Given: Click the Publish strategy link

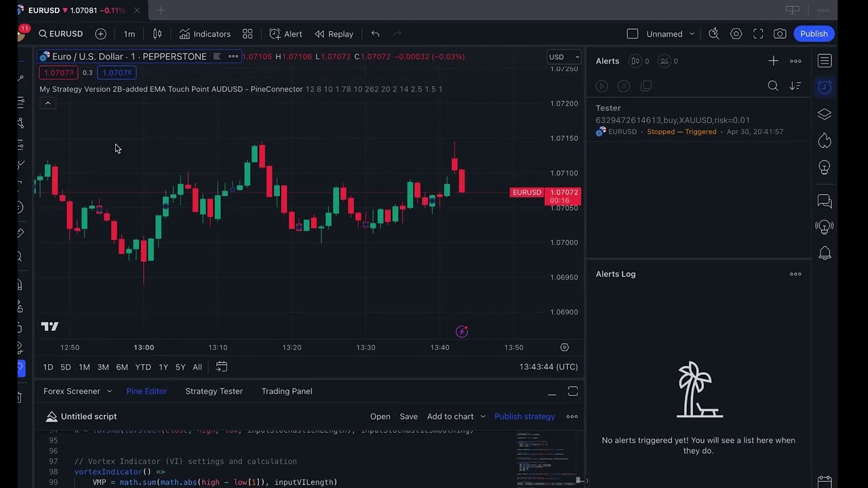Looking at the screenshot, I should click(524, 416).
